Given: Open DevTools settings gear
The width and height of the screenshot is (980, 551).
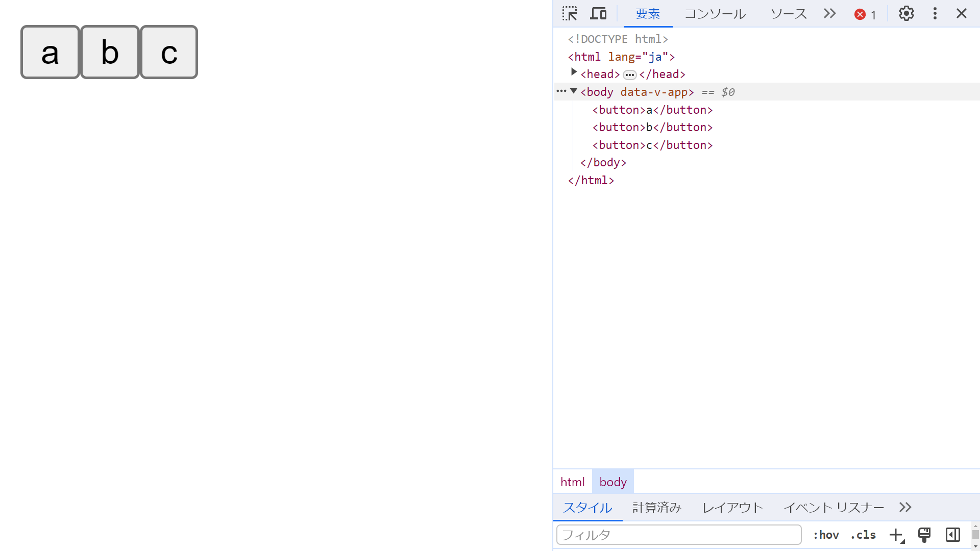Looking at the screenshot, I should point(906,14).
